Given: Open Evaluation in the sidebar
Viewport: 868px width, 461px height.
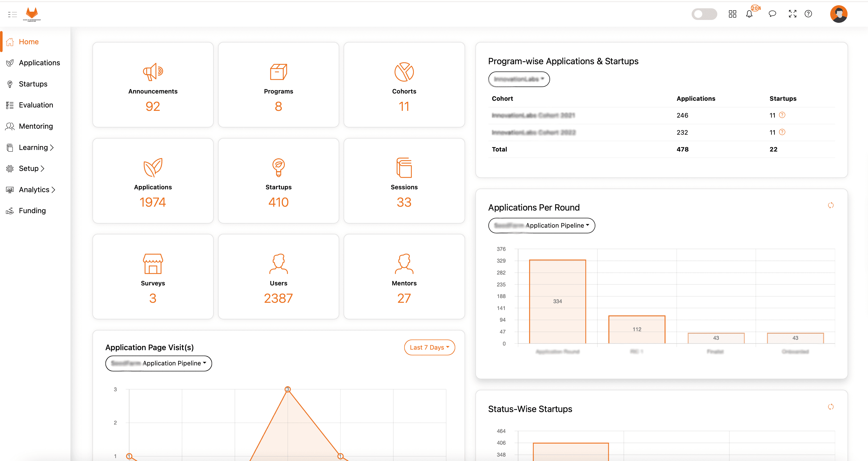Looking at the screenshot, I should 36,105.
